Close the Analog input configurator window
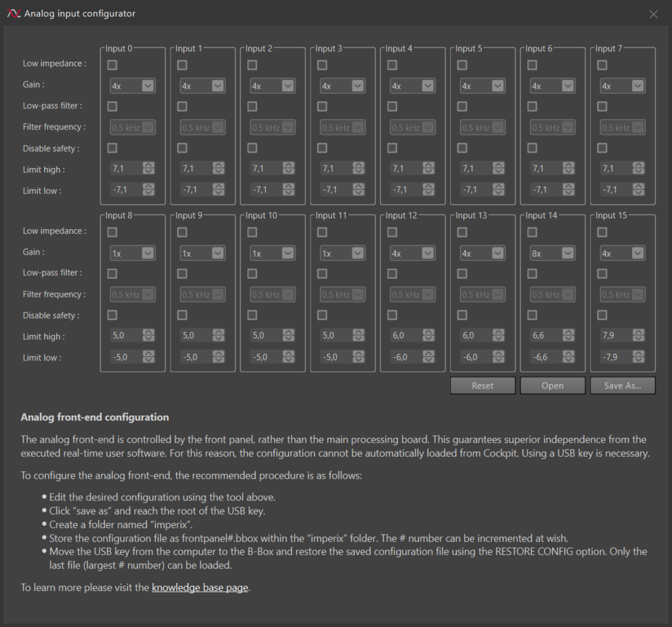This screenshot has height=627, width=672. coord(653,14)
